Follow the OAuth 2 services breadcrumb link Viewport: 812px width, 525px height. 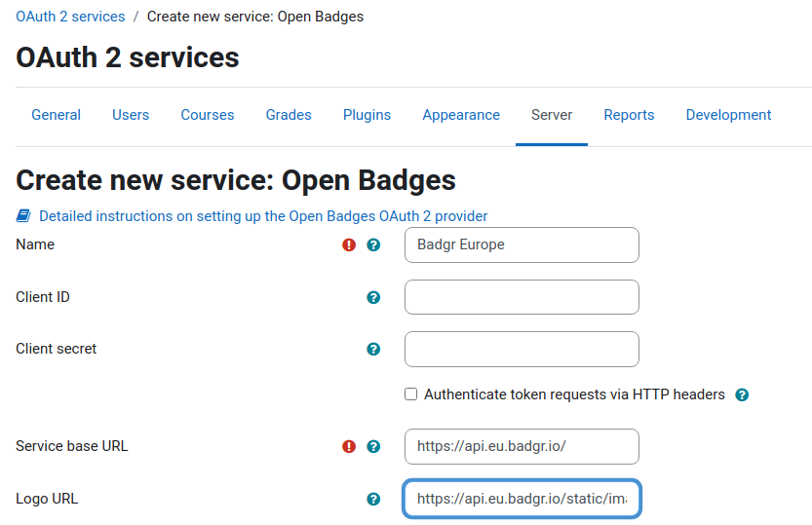(70, 17)
